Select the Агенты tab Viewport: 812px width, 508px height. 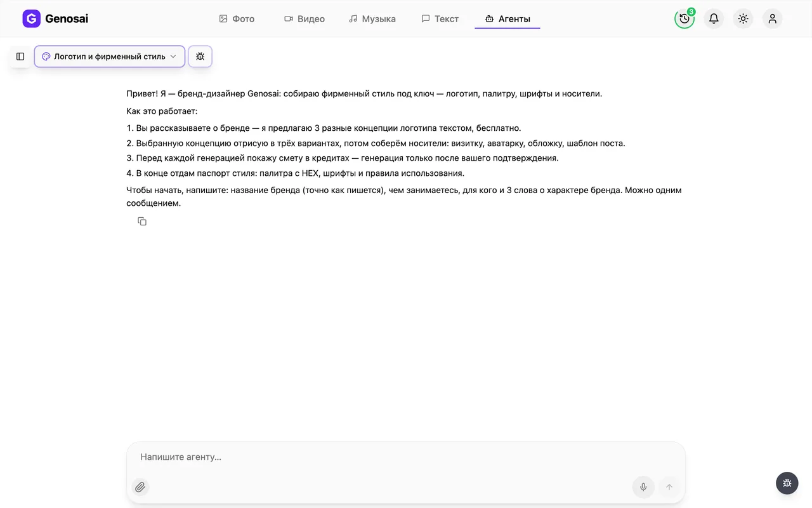click(507, 19)
